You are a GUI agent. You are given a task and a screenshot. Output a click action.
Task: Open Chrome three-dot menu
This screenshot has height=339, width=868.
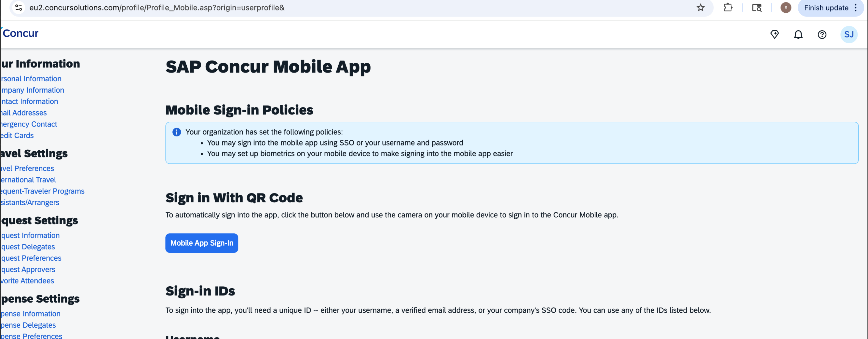[x=856, y=8]
